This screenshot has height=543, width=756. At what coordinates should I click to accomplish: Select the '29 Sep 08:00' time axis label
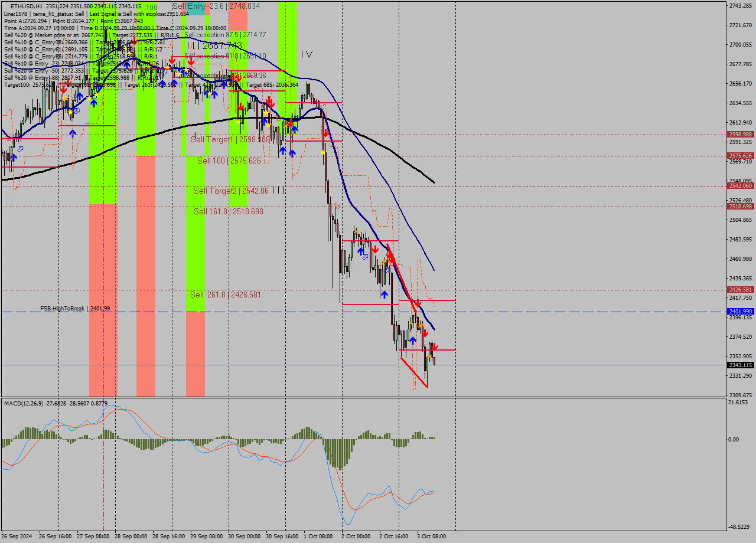206,537
